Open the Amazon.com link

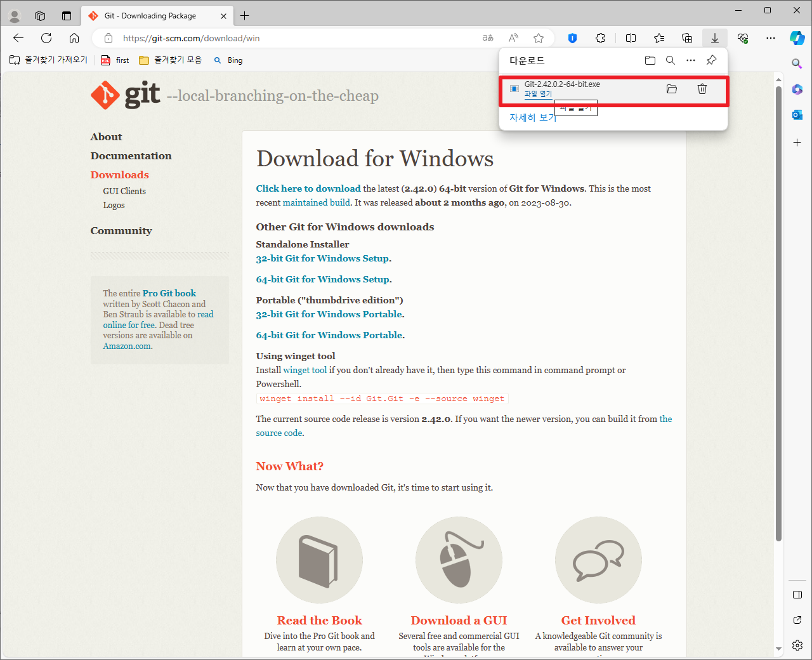[x=127, y=346]
